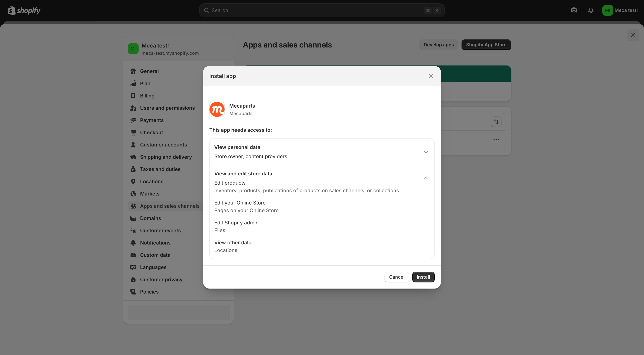Viewport: 644px width, 355px height.
Task: Click the Customer privacy lock icon
Action: click(x=133, y=279)
